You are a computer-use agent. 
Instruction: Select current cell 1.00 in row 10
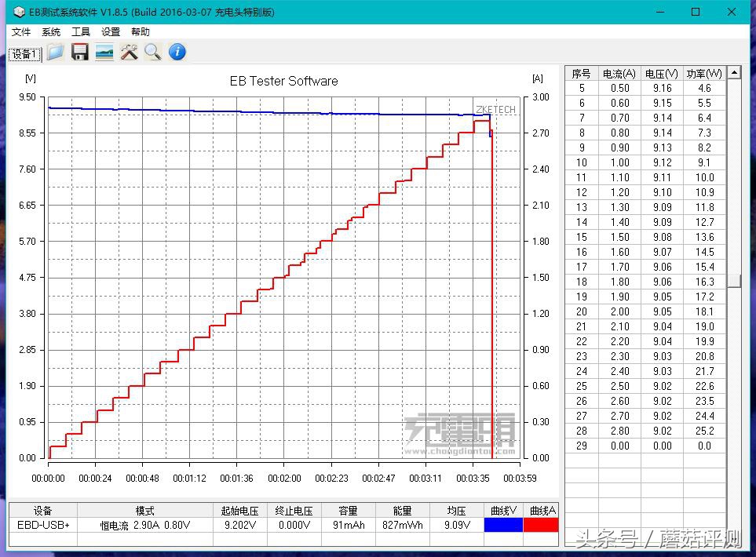click(619, 163)
